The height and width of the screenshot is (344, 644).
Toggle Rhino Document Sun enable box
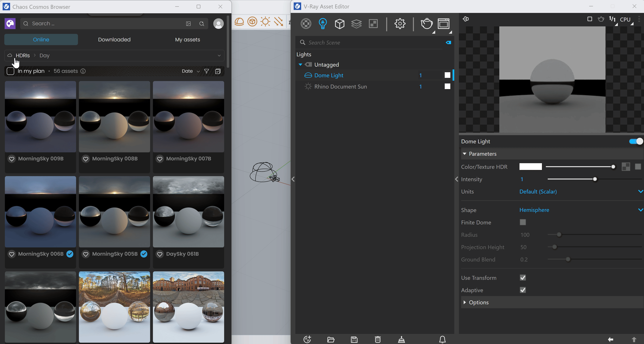[448, 86]
